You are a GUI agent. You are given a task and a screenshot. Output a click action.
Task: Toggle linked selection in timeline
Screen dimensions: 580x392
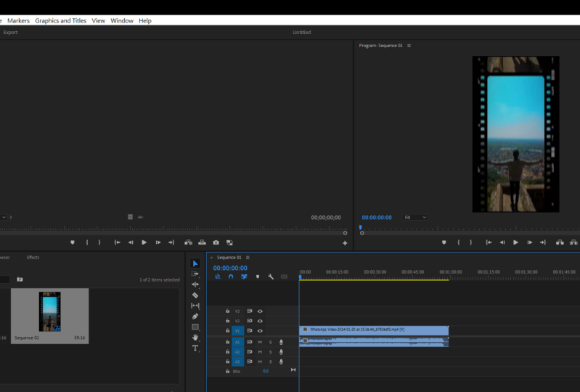(244, 277)
